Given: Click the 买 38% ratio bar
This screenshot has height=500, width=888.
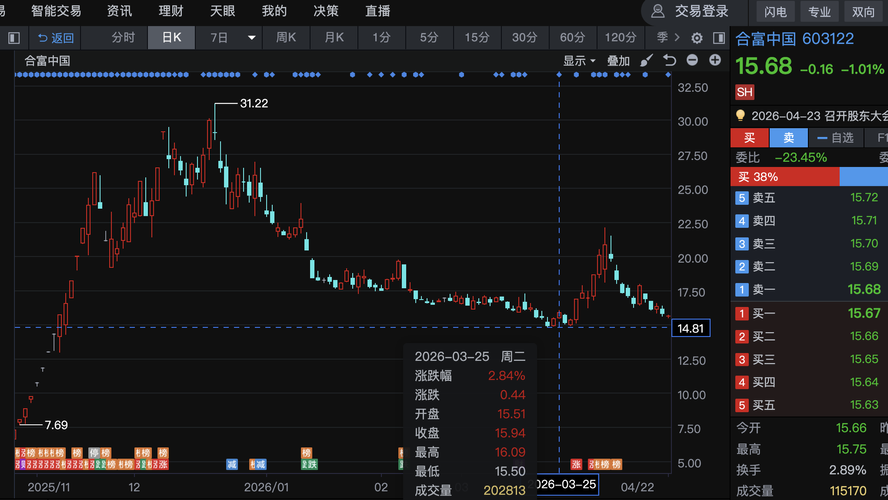Looking at the screenshot, I should point(785,177).
